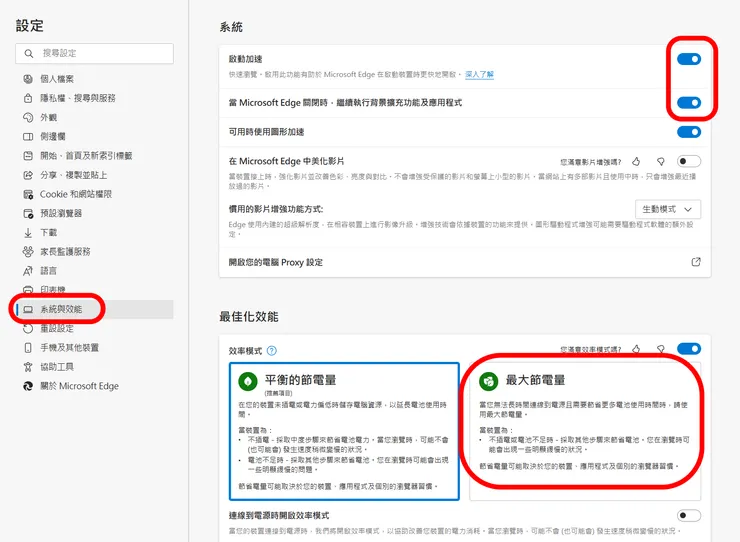Open 協助工具 accessibility settings
The height and width of the screenshot is (542, 740).
click(57, 367)
